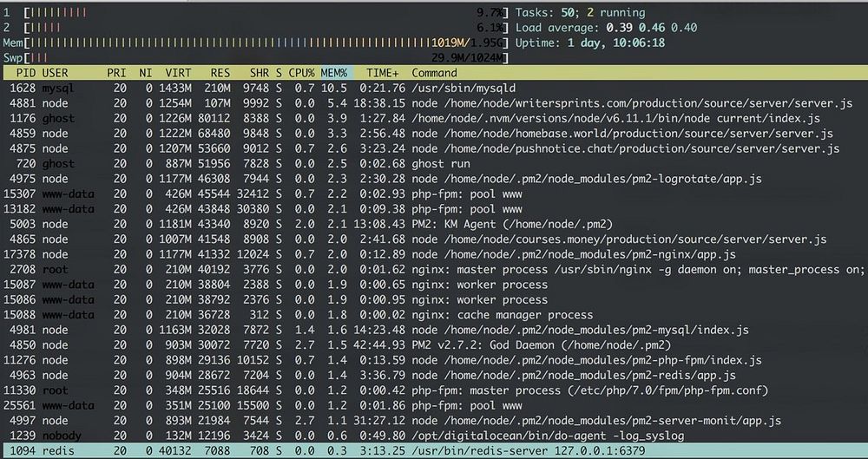This screenshot has height=459, width=868.
Task: Select php-fpm pool www with PID 15307
Action: (434, 193)
